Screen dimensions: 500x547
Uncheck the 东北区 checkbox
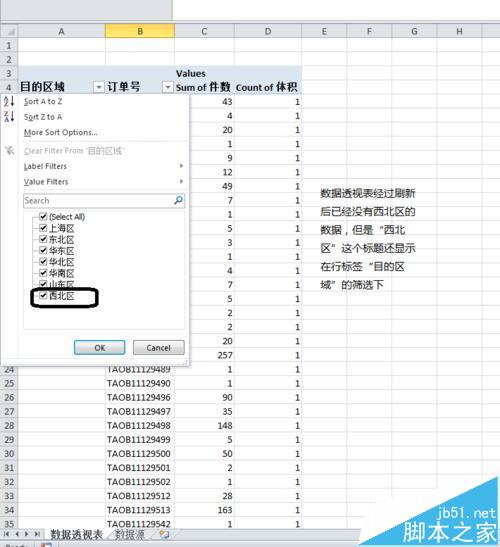pyautogui.click(x=43, y=239)
